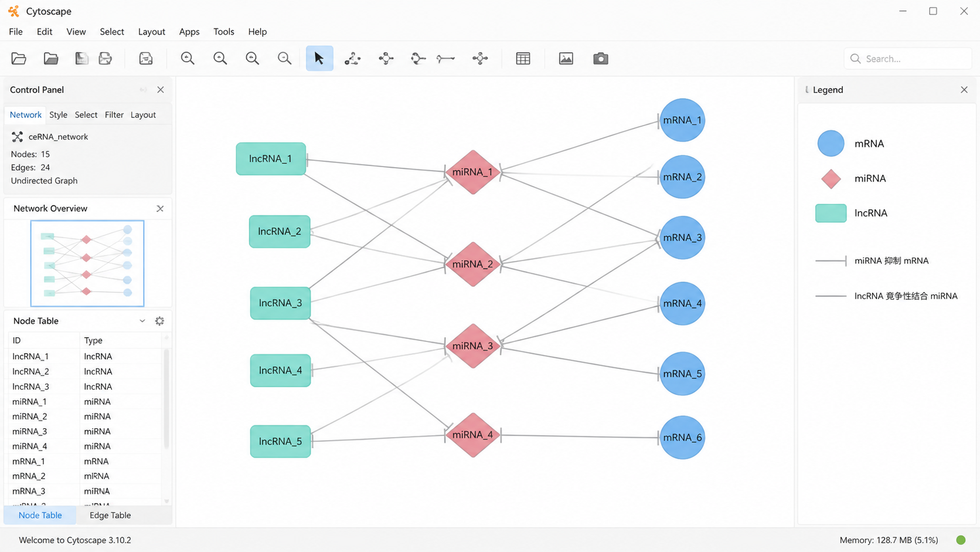Image resolution: width=980 pixels, height=552 pixels.
Task: Open the File menu
Action: 16,32
